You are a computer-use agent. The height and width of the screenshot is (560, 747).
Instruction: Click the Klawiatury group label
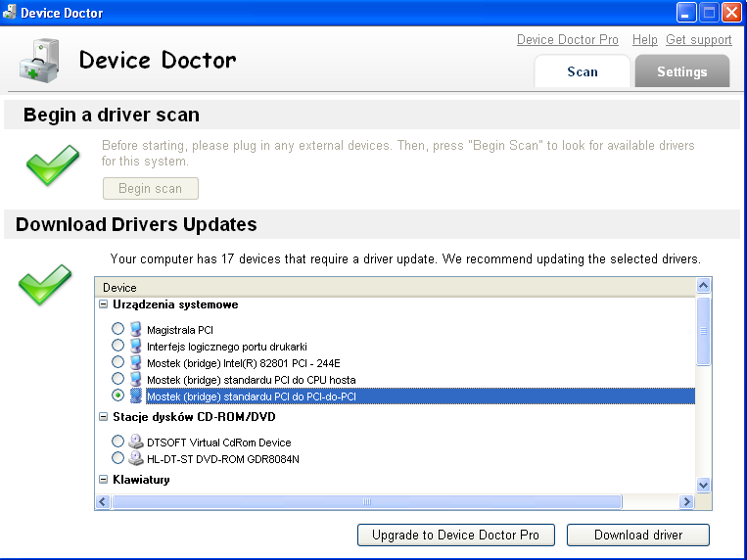pos(141,480)
